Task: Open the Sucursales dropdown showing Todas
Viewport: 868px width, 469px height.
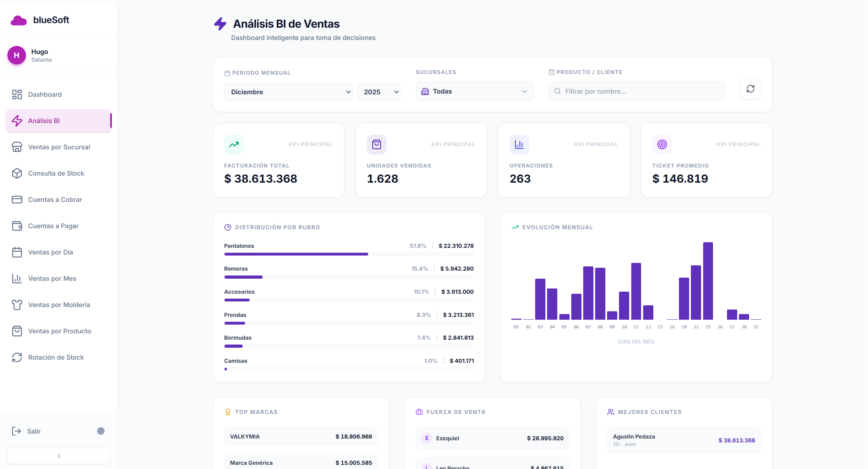Action: point(474,91)
